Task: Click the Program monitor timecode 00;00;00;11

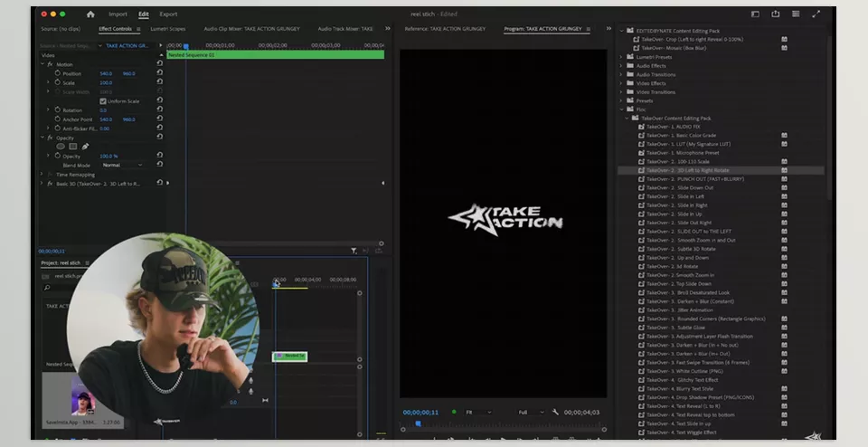Action: (x=420, y=412)
